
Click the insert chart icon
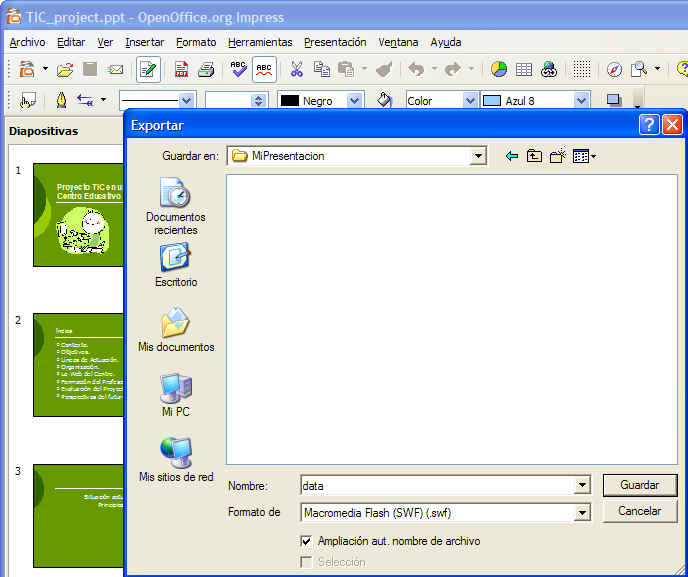click(x=498, y=69)
